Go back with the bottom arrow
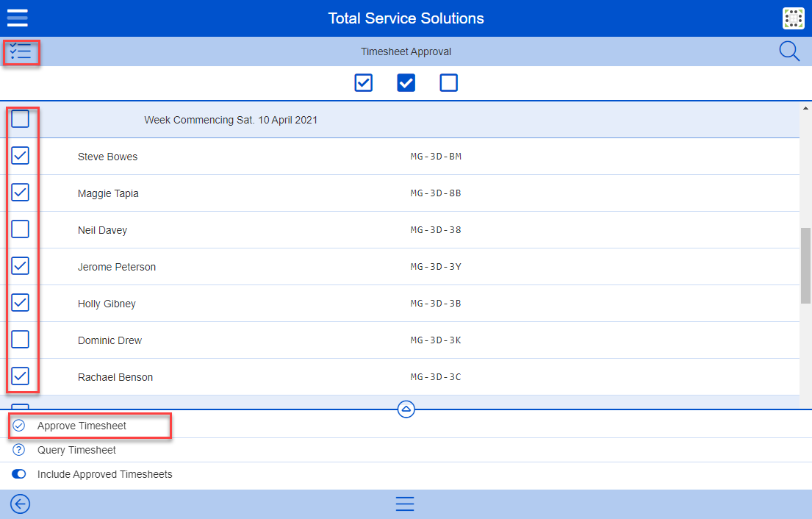812x519 pixels. [20, 504]
